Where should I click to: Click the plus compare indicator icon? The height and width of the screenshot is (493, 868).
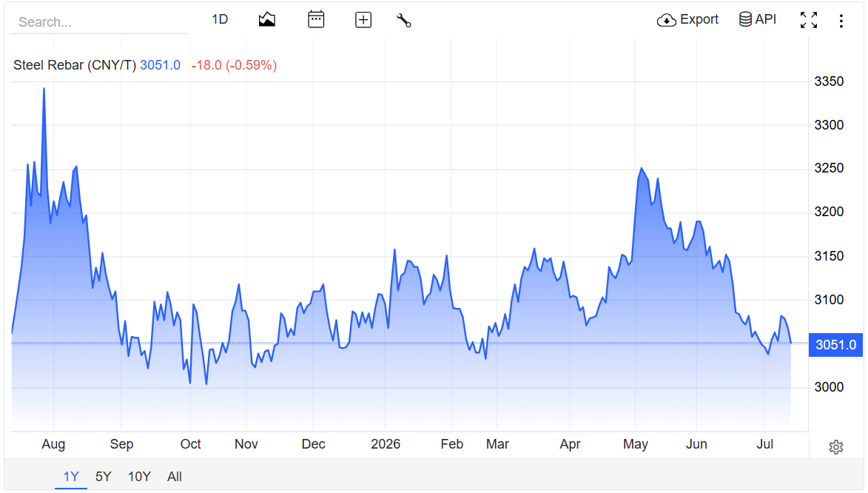363,20
